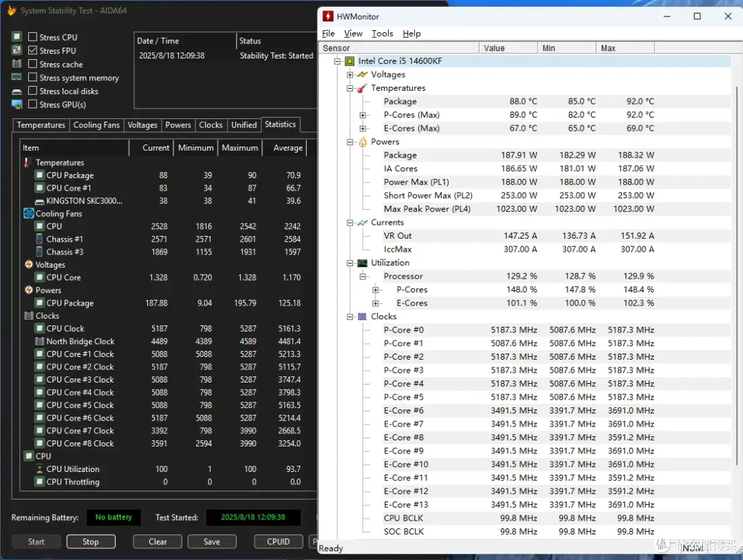
Task: Click the cache chip icon beside Stress cache
Action: [17, 63]
